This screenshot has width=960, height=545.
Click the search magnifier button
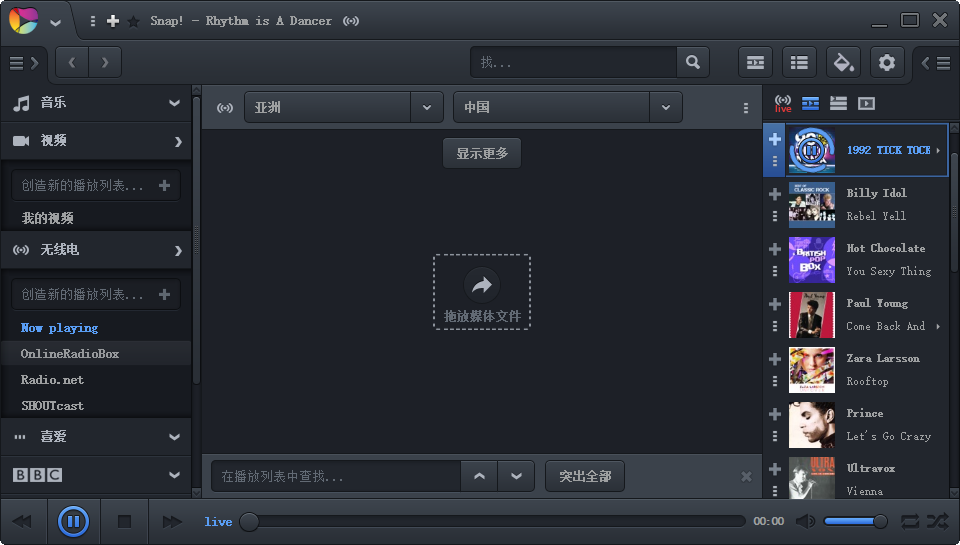point(692,62)
